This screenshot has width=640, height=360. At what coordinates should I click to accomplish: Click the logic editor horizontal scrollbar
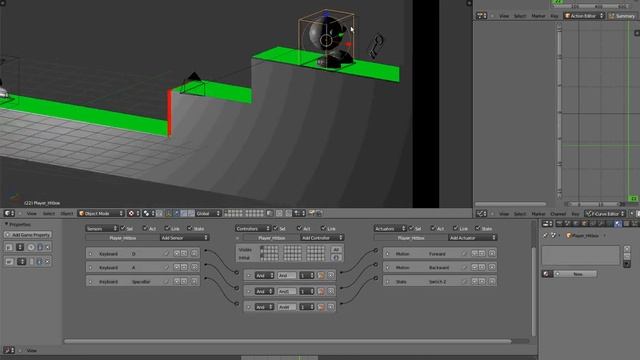coord(287,341)
